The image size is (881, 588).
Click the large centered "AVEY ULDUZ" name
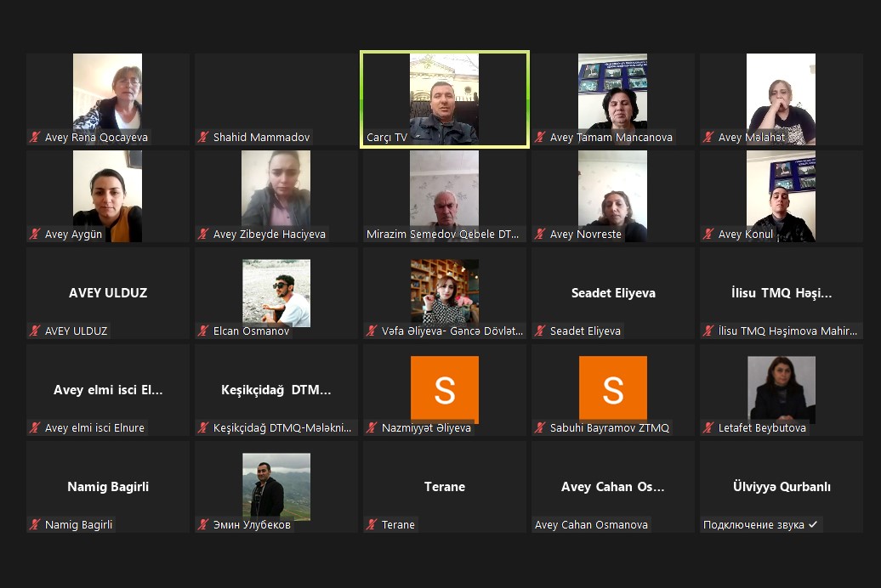click(108, 292)
